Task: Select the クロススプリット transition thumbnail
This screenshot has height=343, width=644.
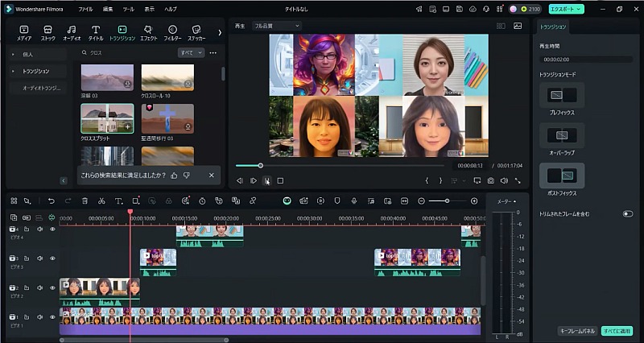Action: [107, 118]
